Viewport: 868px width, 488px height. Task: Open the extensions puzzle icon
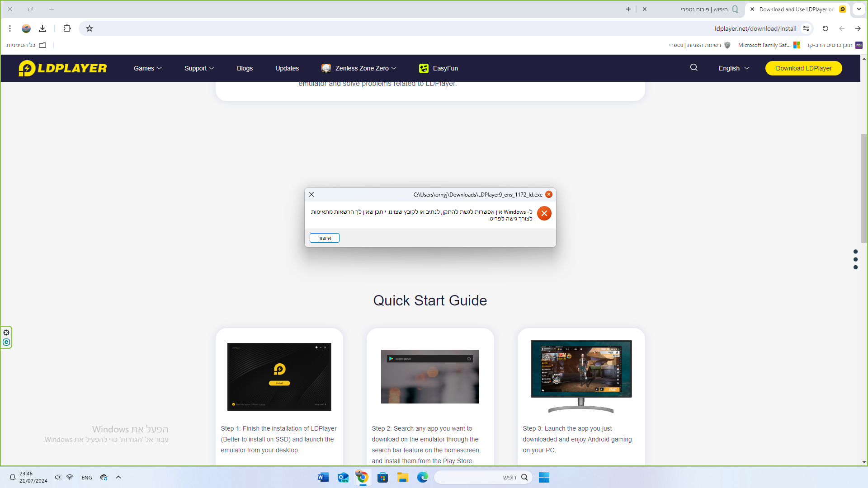67,28
